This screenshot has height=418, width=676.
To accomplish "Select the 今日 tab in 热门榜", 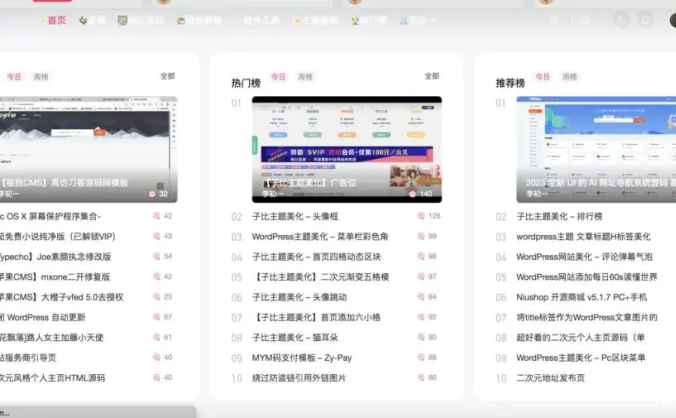I will (x=278, y=77).
